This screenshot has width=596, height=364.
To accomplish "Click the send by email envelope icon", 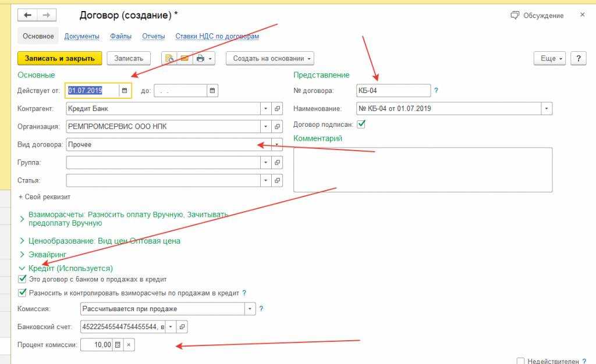I will [185, 59].
